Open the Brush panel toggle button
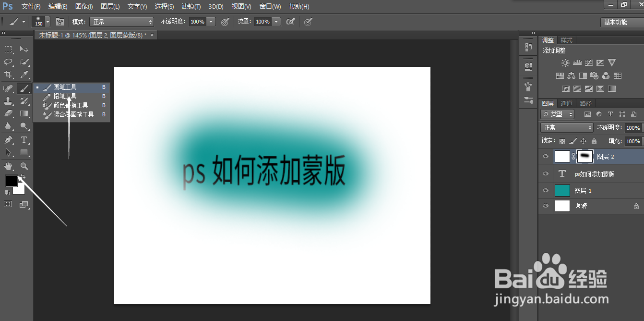 tap(60, 22)
